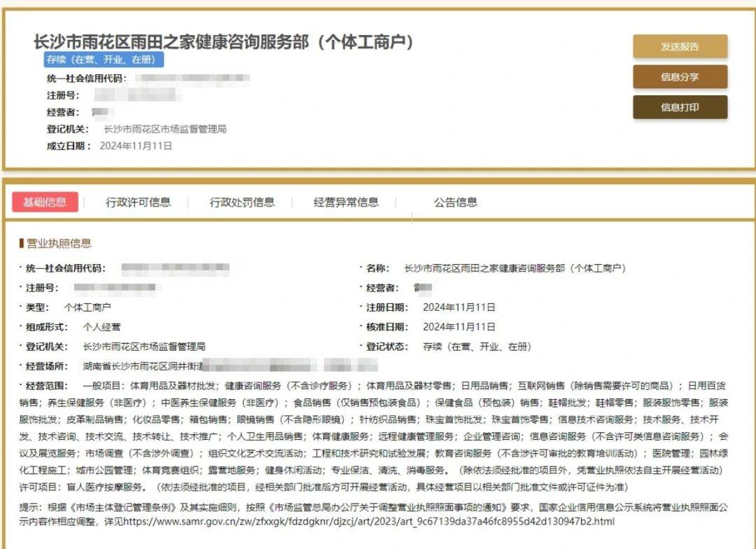
Task: Click the 信息打印 button
Action: click(x=680, y=109)
